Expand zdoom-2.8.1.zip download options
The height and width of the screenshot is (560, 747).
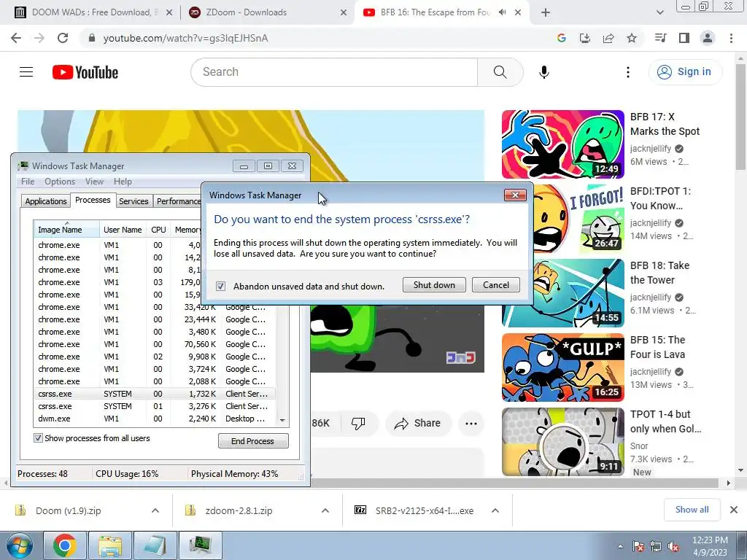[x=325, y=510]
